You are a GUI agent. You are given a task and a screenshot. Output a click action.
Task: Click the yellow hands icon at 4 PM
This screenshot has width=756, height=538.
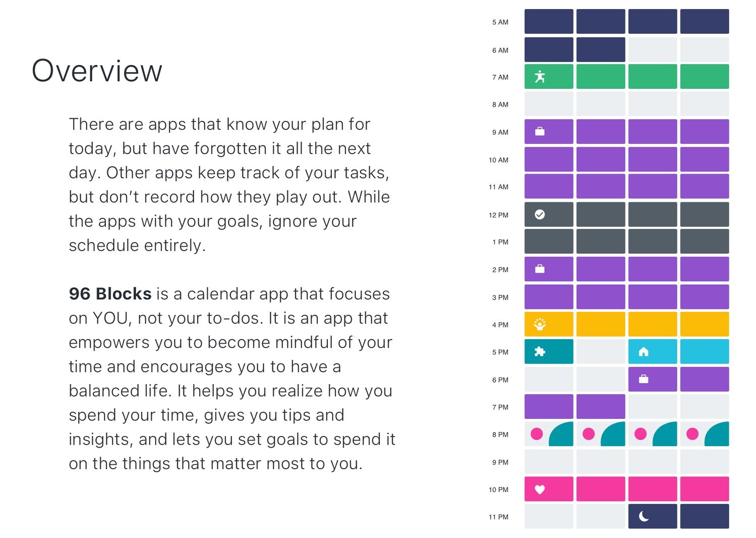click(540, 324)
